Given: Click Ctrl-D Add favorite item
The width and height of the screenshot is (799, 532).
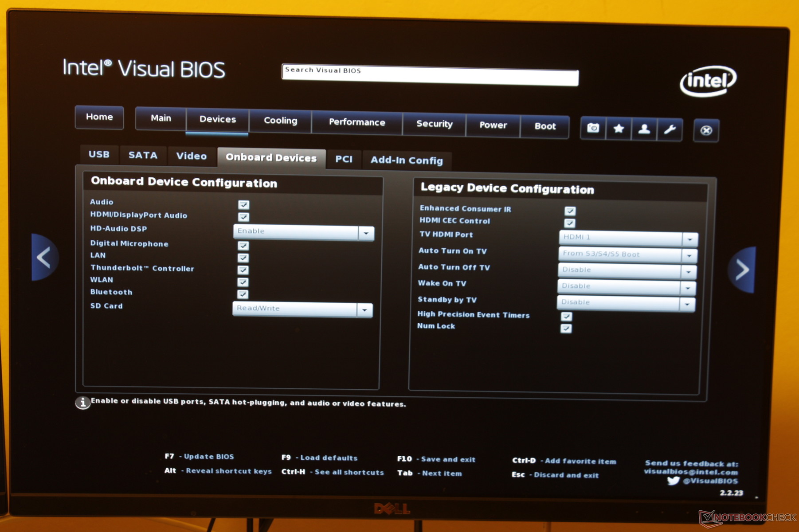Looking at the screenshot, I should click(564, 461).
